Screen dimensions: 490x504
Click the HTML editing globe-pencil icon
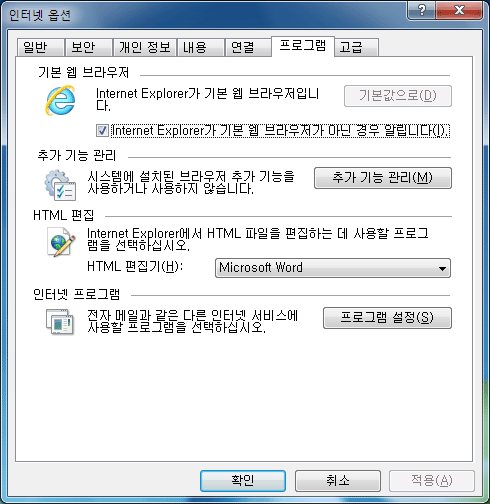[x=61, y=242]
